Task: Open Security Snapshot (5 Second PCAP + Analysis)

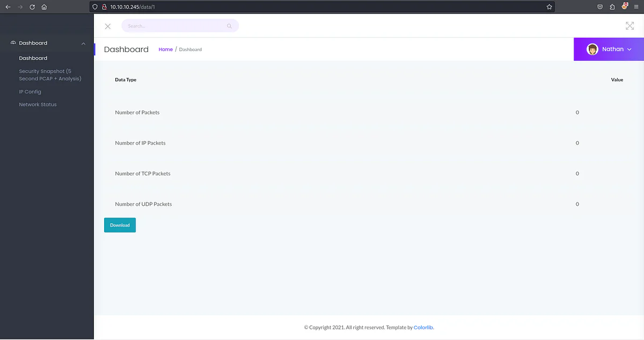Action: [x=50, y=75]
